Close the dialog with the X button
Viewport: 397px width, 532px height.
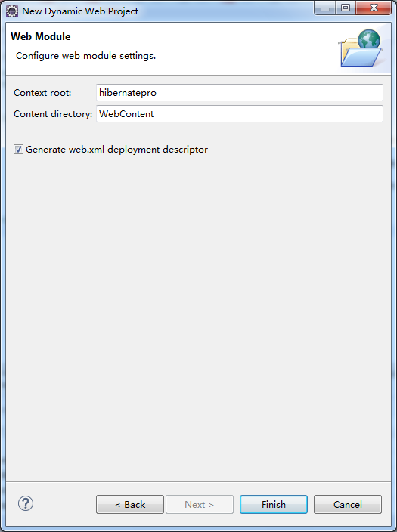point(374,8)
